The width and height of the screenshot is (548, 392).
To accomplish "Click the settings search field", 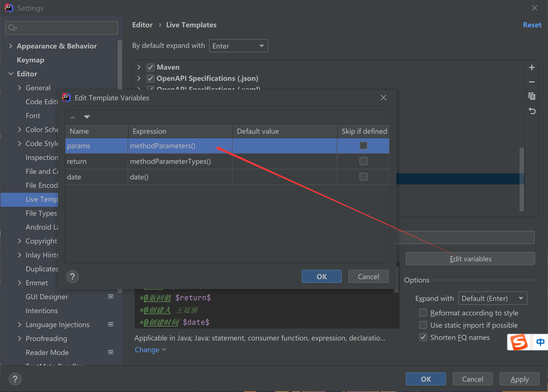I will [62, 28].
